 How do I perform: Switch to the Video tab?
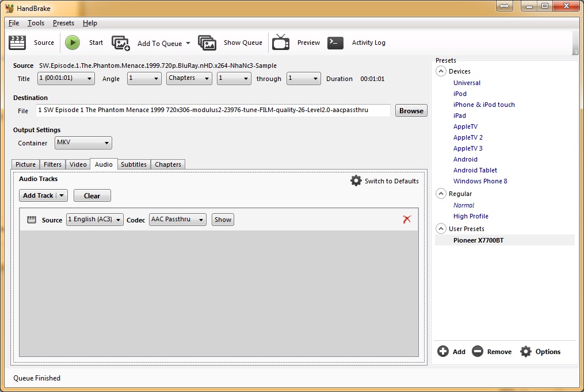coord(78,164)
